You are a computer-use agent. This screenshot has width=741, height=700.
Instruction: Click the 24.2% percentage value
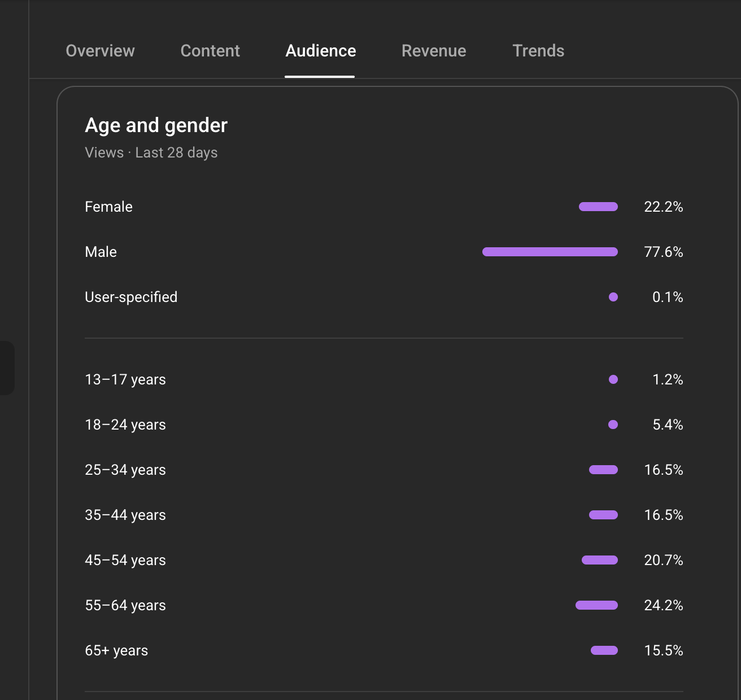pos(663,605)
